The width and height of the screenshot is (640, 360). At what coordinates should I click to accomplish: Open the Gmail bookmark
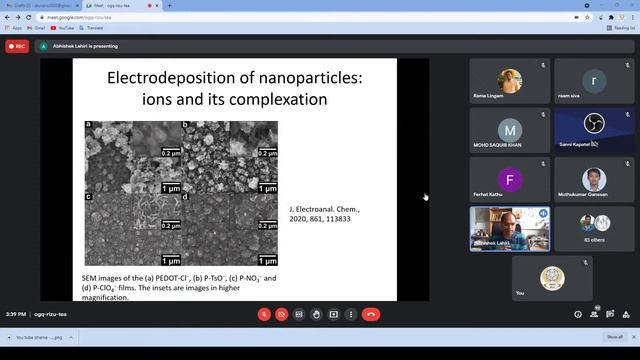(36, 28)
